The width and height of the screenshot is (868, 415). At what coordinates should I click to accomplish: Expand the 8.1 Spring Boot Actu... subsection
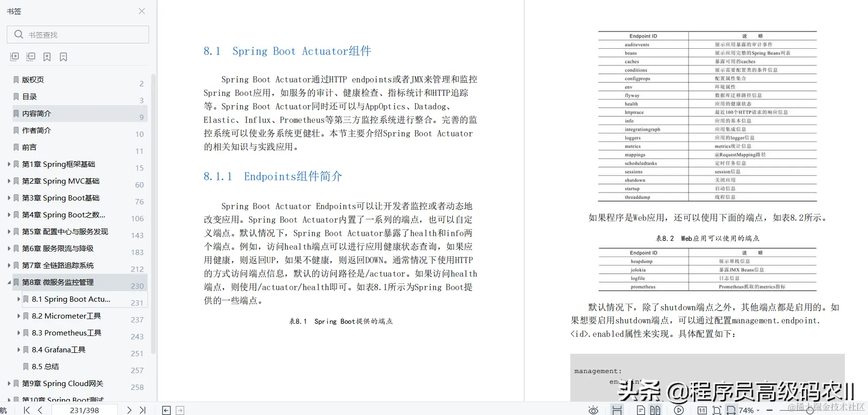[19, 299]
